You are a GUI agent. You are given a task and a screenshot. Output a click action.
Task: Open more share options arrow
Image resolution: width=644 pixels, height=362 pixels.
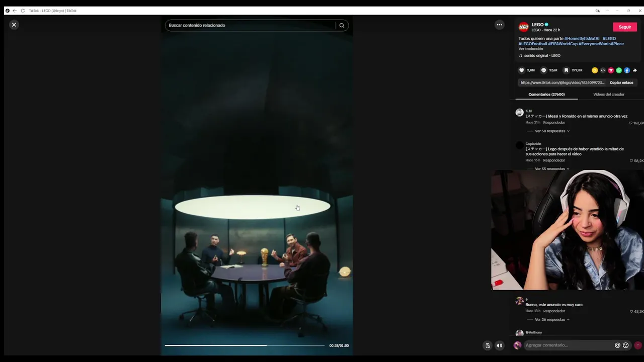click(635, 70)
